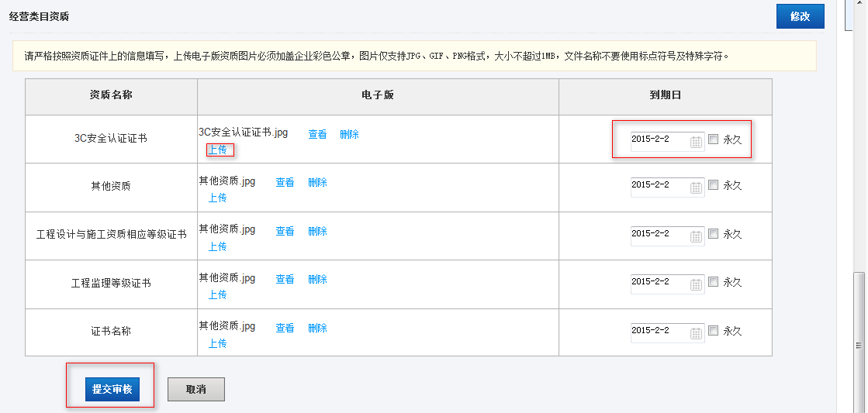
Task: Click 删除 link in 工程设计与施工资质相应等级证书 row
Action: tap(317, 231)
